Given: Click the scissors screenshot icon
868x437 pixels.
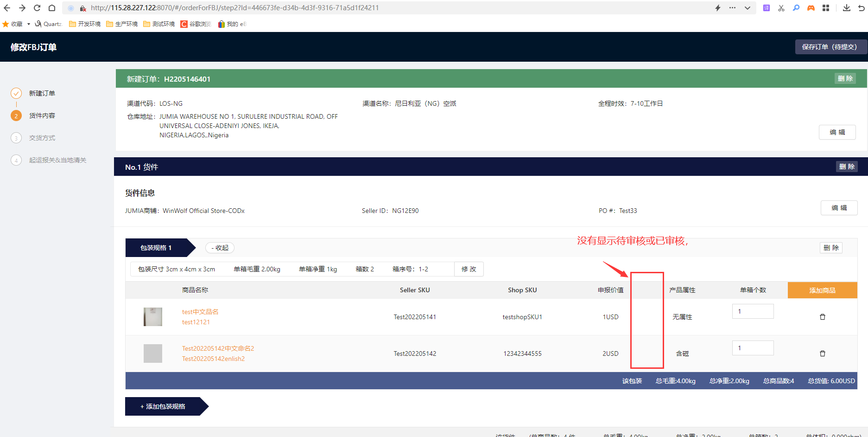Looking at the screenshot, I should 781,8.
